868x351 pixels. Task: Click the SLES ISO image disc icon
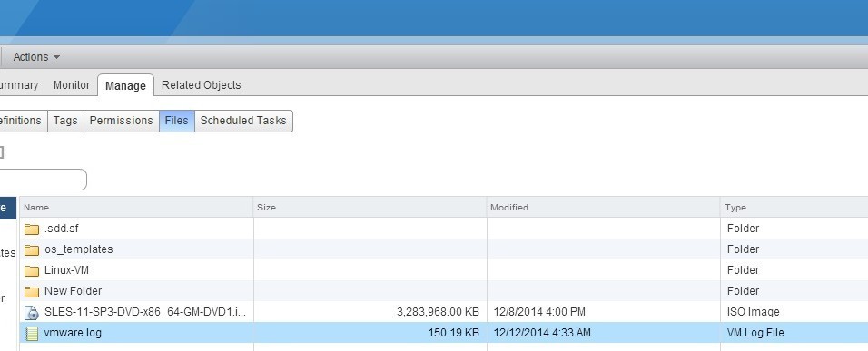pos(32,313)
